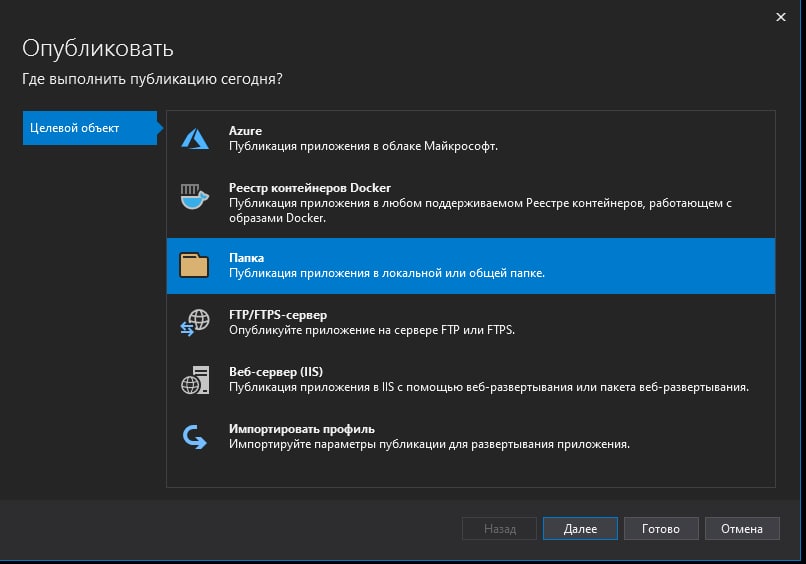Select the 'Реестр контейнеров Docker' title
806x564 pixels.
pos(309,188)
